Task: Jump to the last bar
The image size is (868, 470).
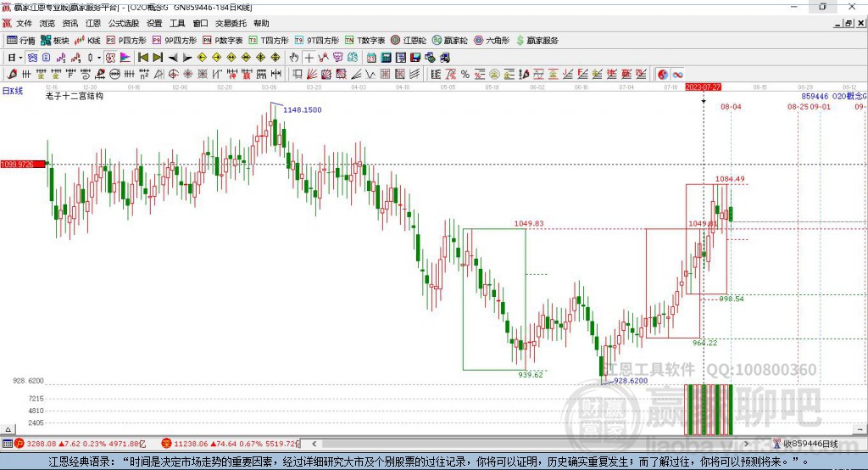Action: 158,58
